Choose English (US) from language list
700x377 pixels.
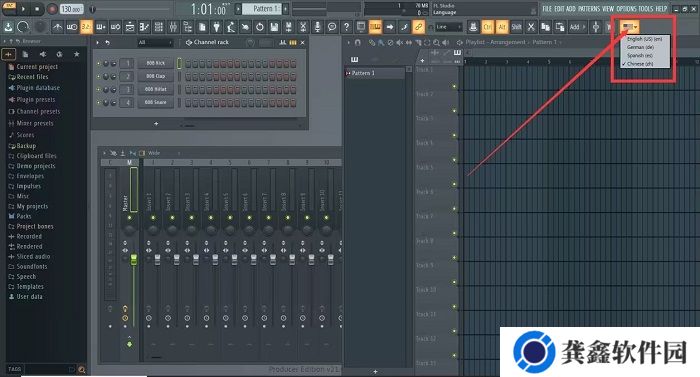644,39
